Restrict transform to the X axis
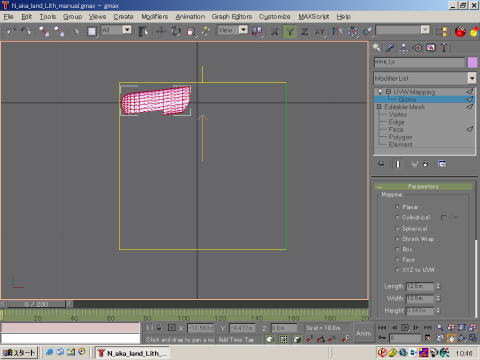This screenshot has height=360, width=480. click(x=275, y=32)
